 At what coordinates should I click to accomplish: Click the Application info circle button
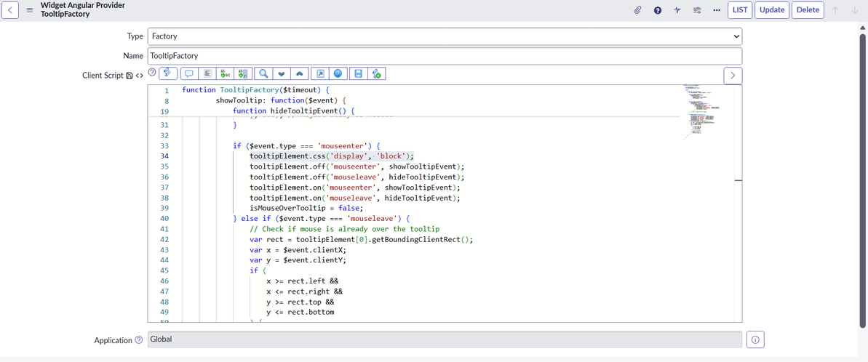[756, 339]
